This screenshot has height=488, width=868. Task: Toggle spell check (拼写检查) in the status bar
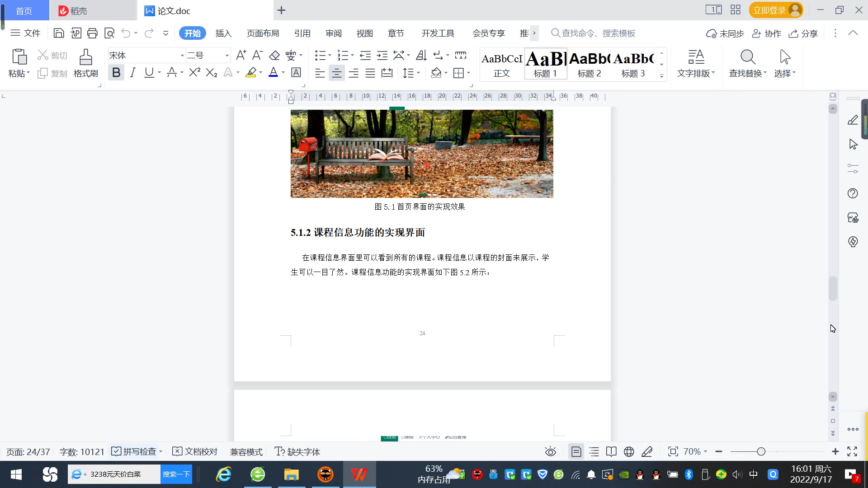point(135,451)
